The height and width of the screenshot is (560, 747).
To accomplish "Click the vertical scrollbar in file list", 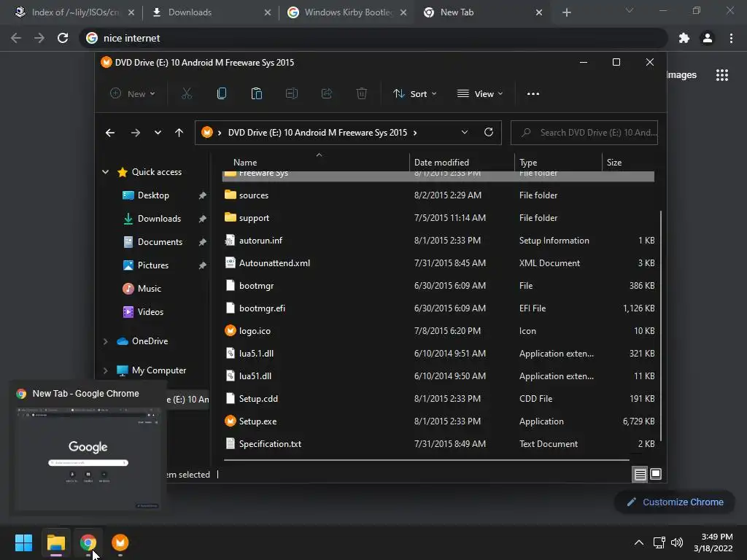I will (660, 326).
